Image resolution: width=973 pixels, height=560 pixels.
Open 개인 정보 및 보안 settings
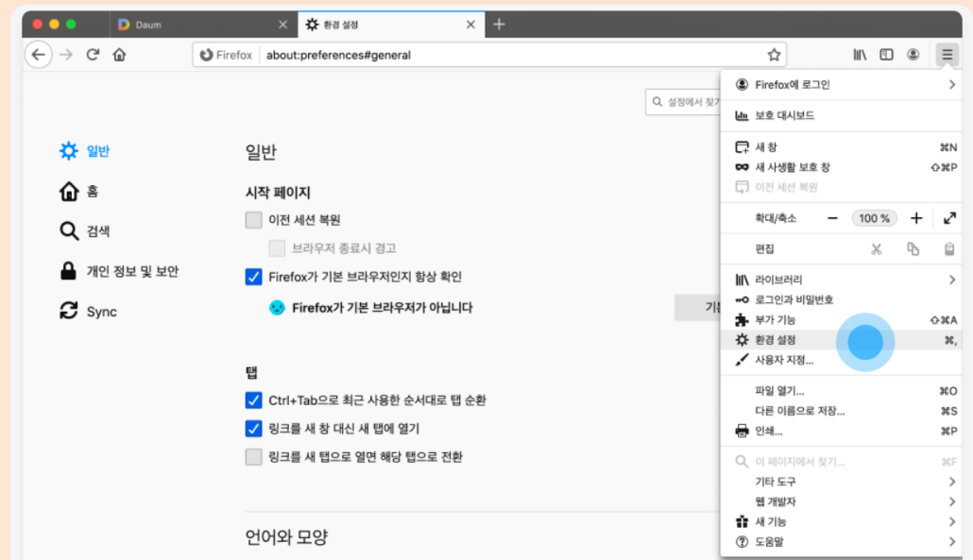119,271
